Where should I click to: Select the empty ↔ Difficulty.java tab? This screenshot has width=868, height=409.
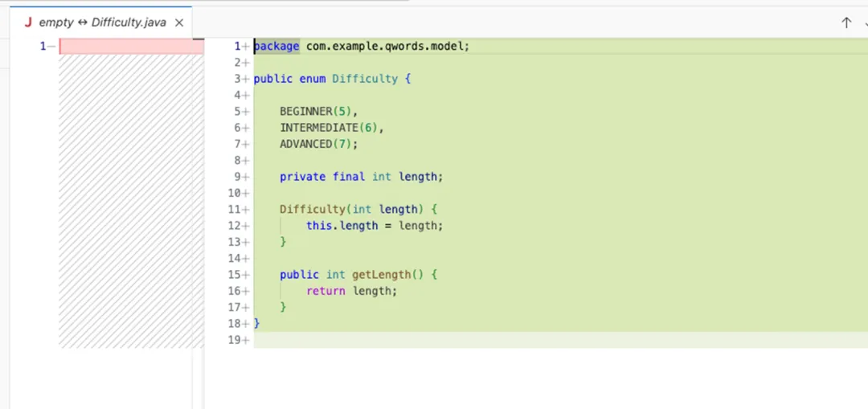102,22
